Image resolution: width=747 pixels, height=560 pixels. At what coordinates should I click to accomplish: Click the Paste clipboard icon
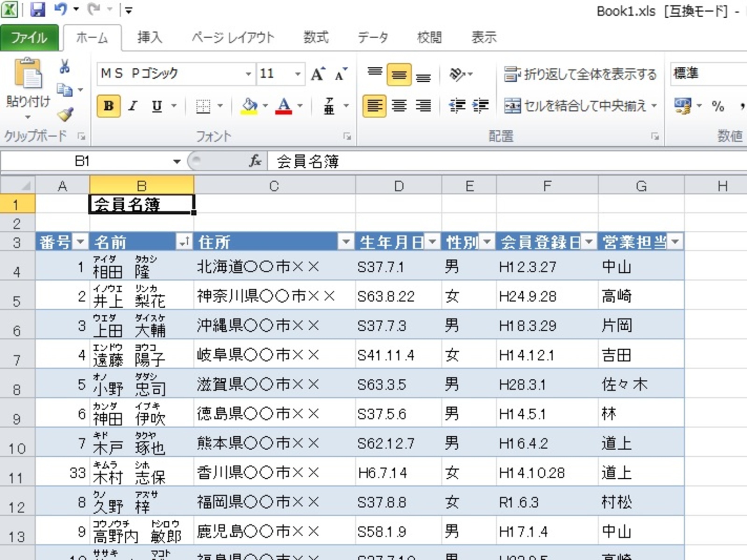pos(28,73)
